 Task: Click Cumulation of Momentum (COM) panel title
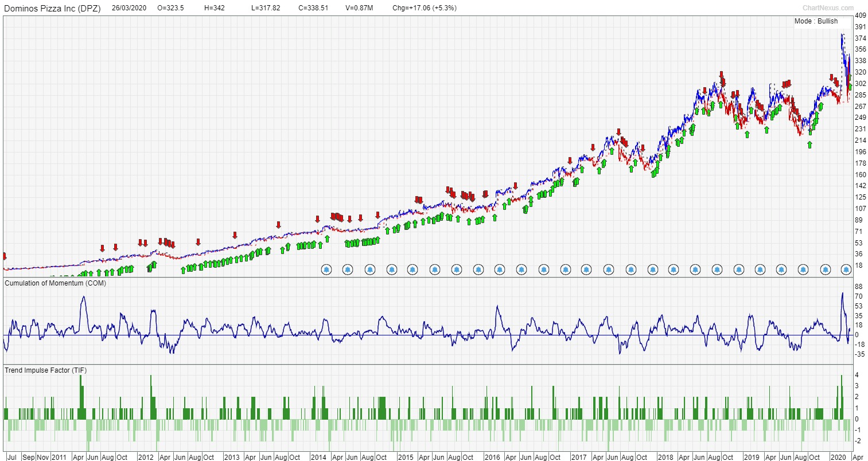(x=55, y=283)
